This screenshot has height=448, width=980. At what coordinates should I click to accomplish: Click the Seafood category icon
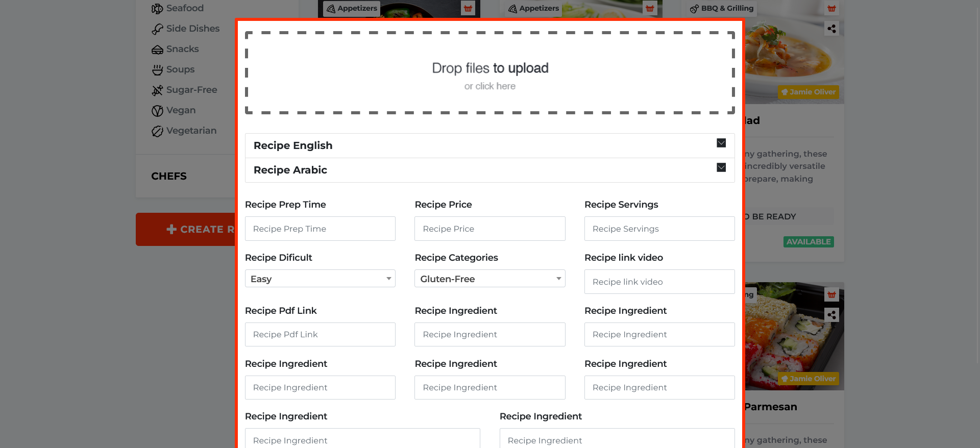(157, 9)
